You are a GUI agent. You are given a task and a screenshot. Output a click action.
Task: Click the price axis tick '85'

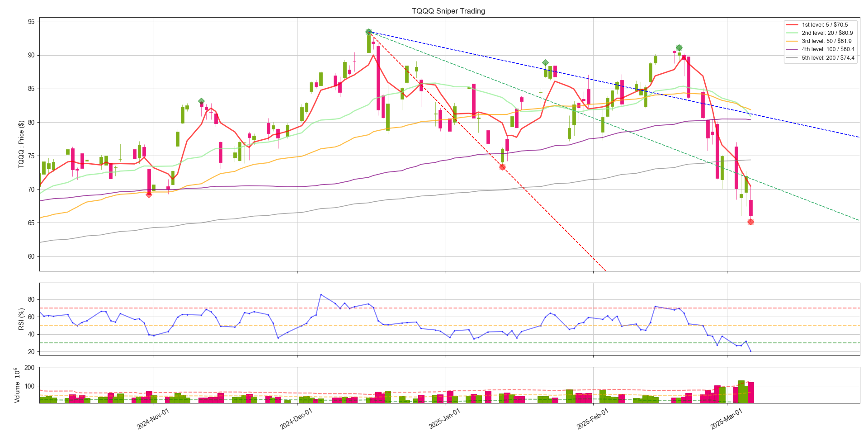31,89
